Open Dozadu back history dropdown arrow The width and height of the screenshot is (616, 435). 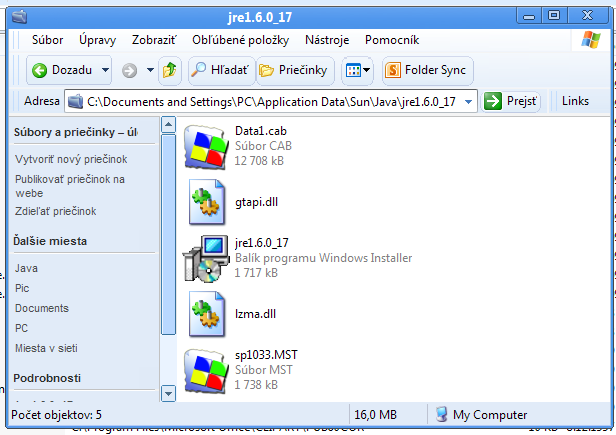105,70
